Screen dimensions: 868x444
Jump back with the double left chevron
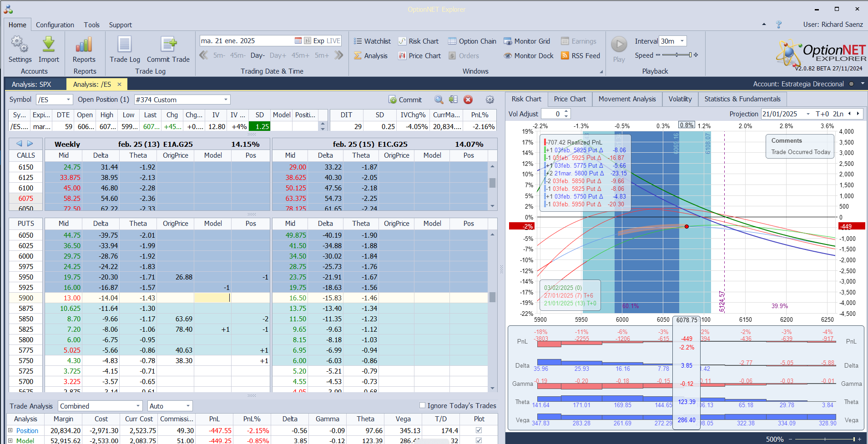[204, 55]
